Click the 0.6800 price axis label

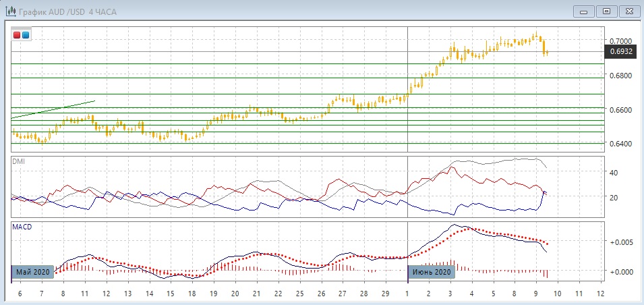[x=620, y=76]
